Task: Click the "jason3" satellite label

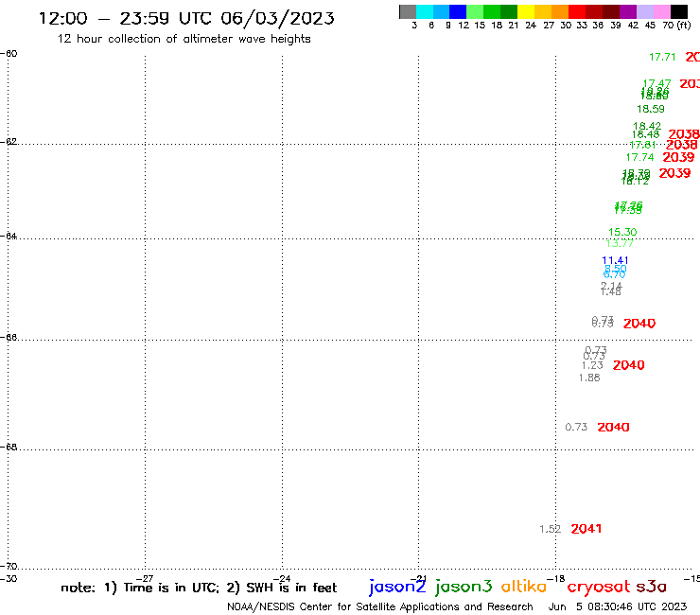Action: 464,587
